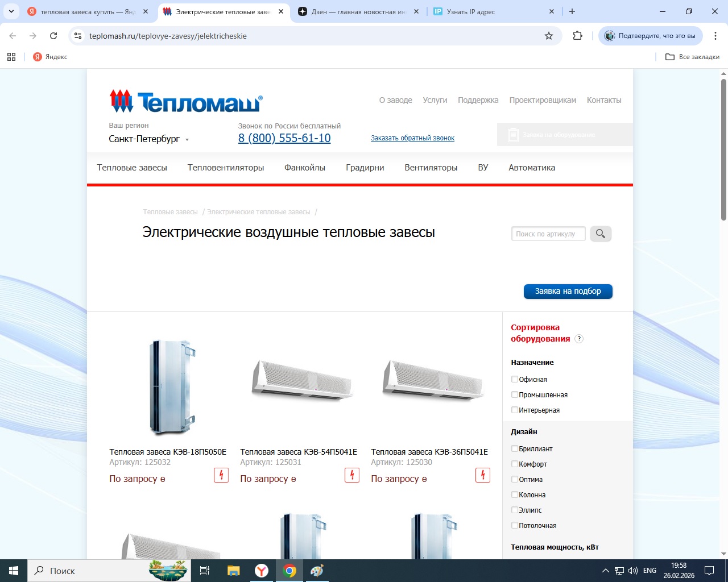Expand the Санкт-Петербург region dropdown

pyautogui.click(x=149, y=139)
